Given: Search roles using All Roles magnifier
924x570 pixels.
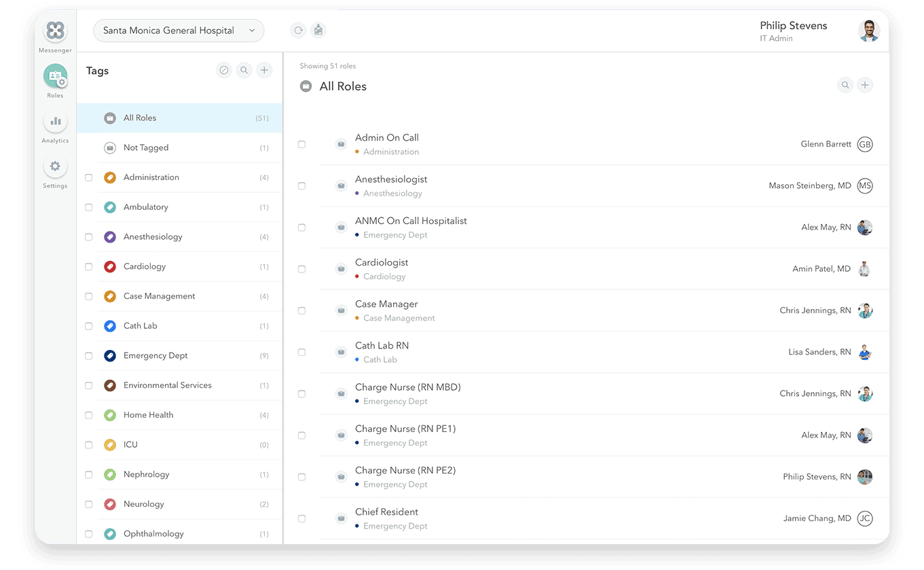Looking at the screenshot, I should tap(845, 85).
